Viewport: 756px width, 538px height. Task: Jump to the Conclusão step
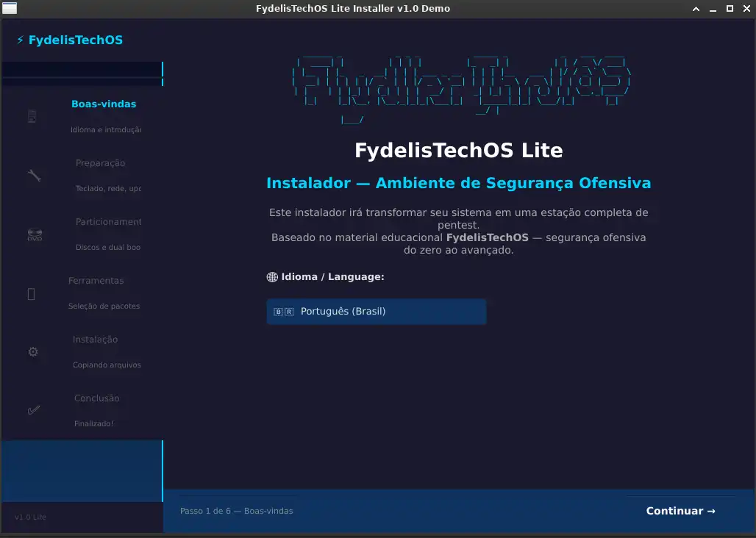pyautogui.click(x=96, y=398)
